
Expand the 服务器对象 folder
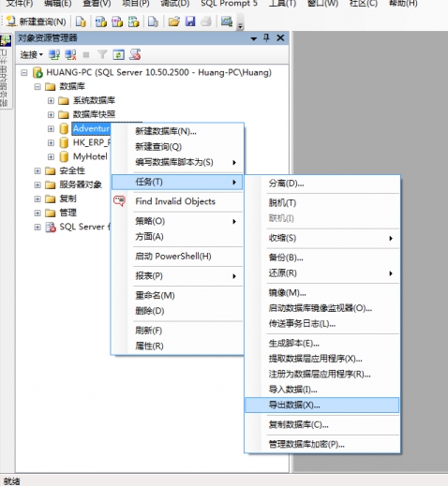pyautogui.click(x=37, y=184)
